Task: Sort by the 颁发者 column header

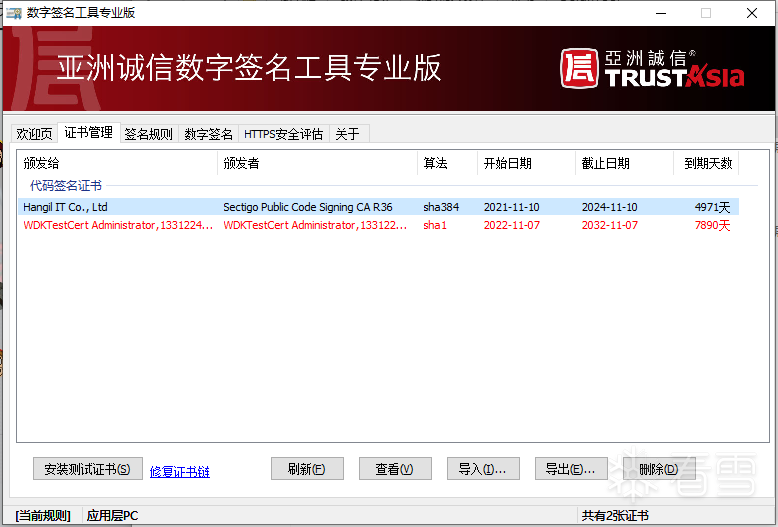Action: 318,163
